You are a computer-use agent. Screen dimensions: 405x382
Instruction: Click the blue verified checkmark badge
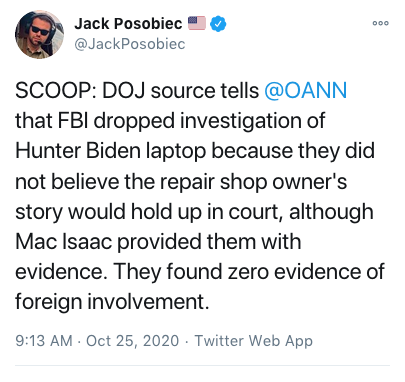tap(218, 24)
